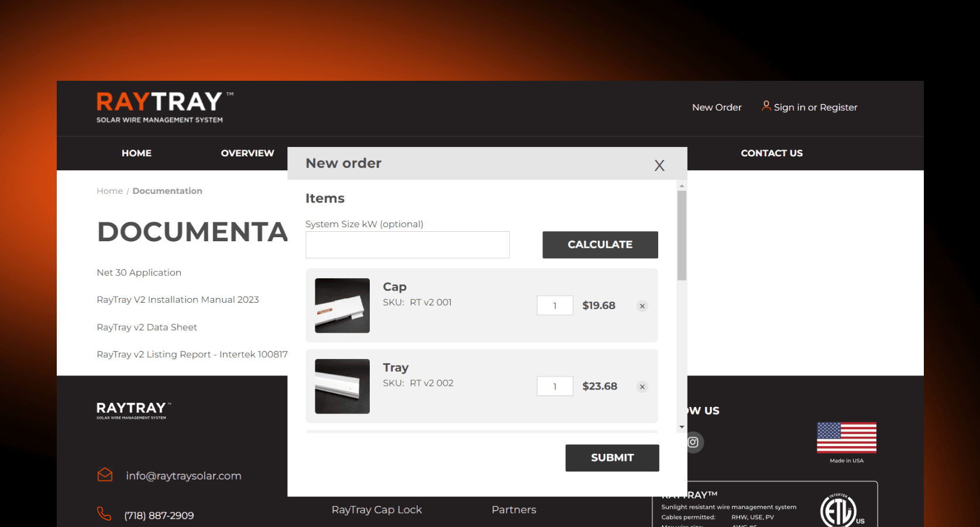Viewport: 980px width, 527px height.
Task: Click the System Size kW input field
Action: [407, 245]
